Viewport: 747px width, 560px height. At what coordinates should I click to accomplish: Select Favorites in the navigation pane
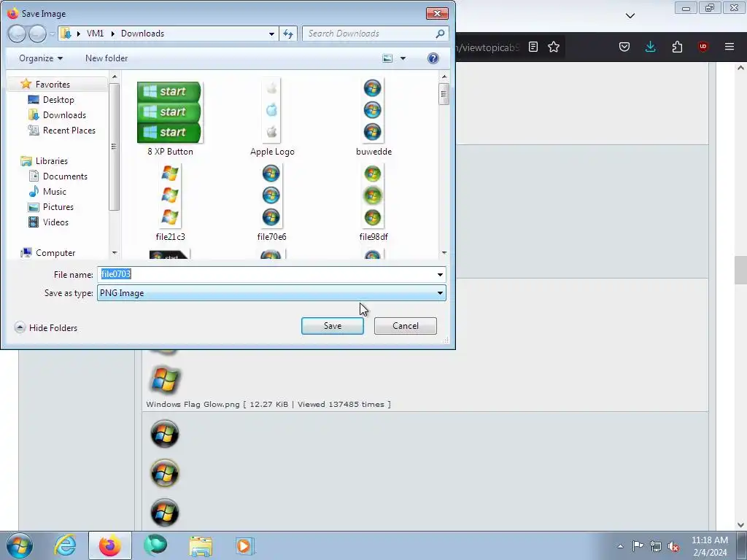53,85
